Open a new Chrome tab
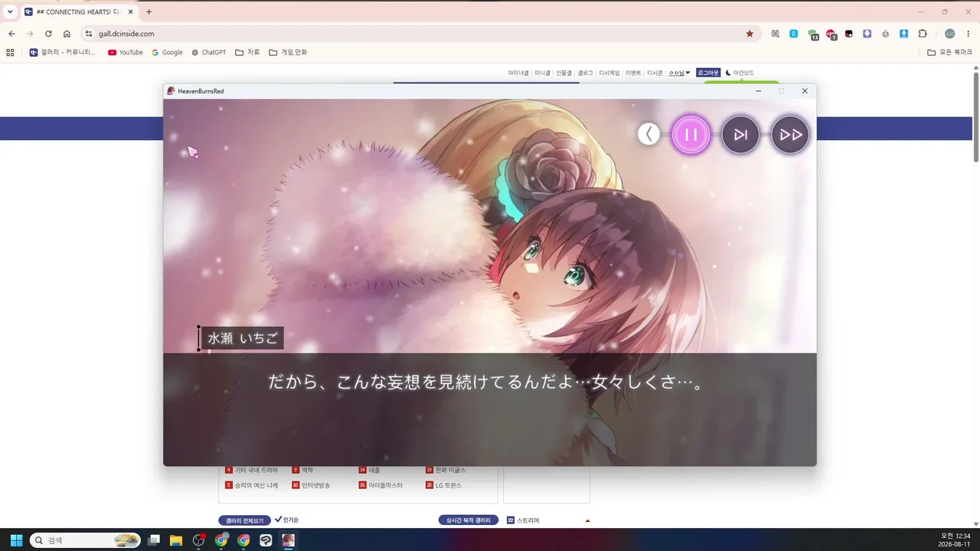Image resolution: width=980 pixels, height=551 pixels. point(149,11)
